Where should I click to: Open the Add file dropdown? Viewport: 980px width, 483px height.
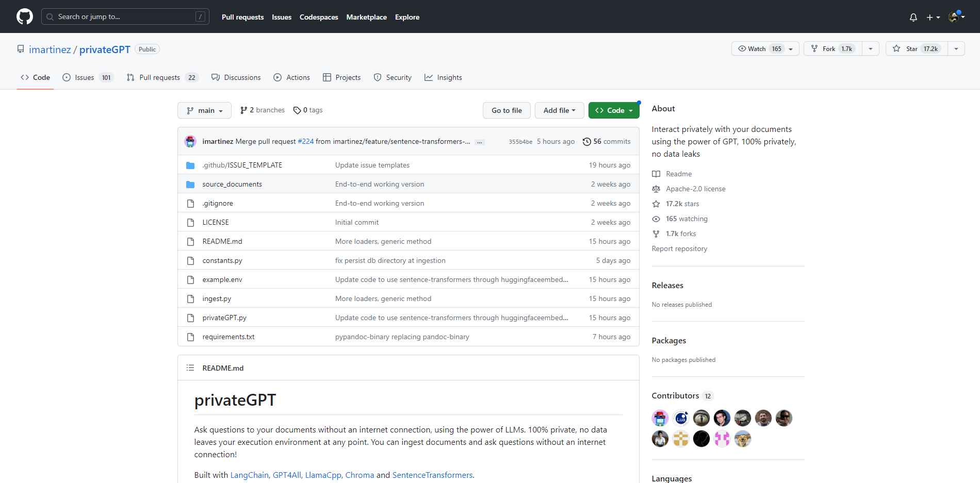[559, 110]
